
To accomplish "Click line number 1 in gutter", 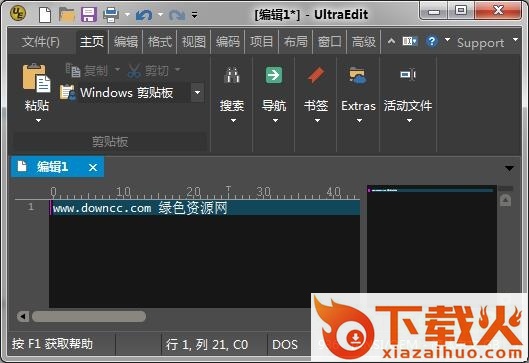I will click(x=31, y=206).
